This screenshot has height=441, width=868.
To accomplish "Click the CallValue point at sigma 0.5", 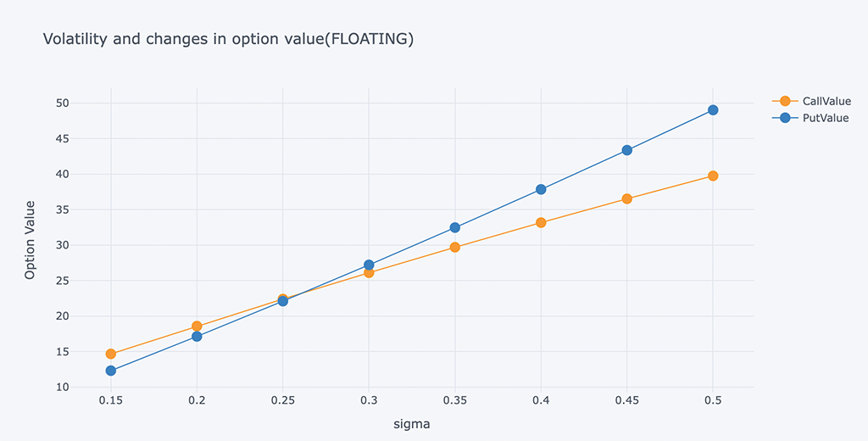I will click(713, 176).
